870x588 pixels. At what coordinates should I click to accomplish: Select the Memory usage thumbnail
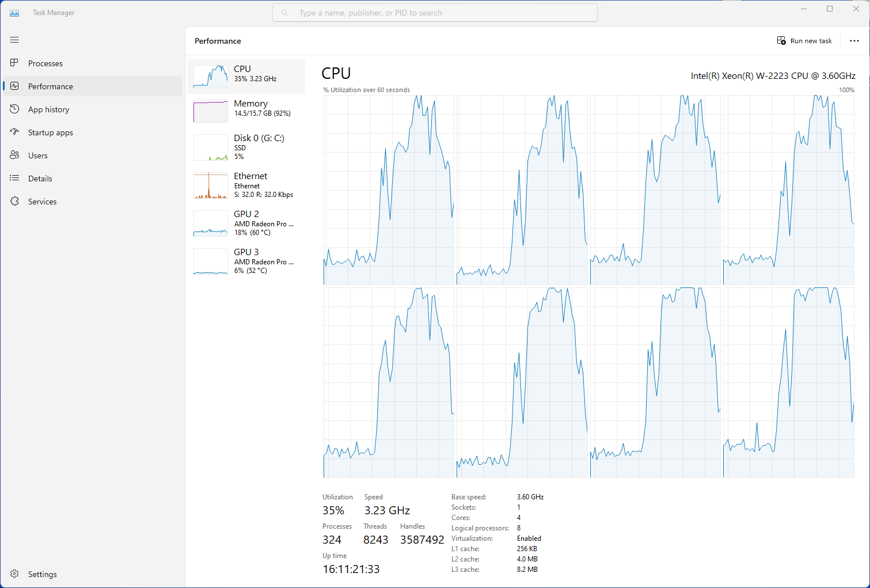[211, 111]
